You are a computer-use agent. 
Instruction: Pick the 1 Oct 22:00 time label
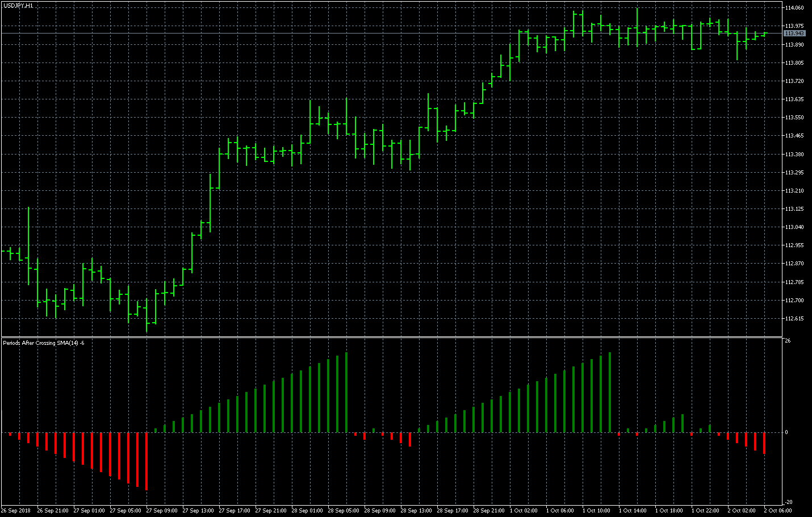(705, 511)
